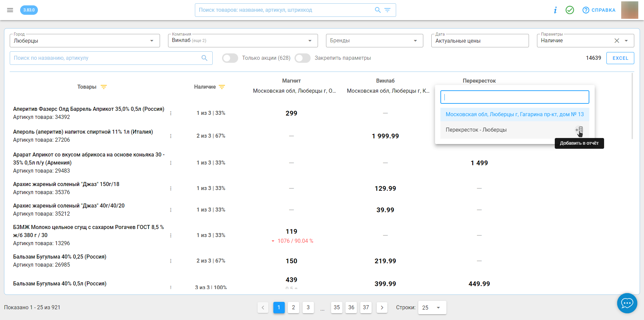Clear the Параметры selection with X
The image size is (644, 320).
pyautogui.click(x=617, y=41)
